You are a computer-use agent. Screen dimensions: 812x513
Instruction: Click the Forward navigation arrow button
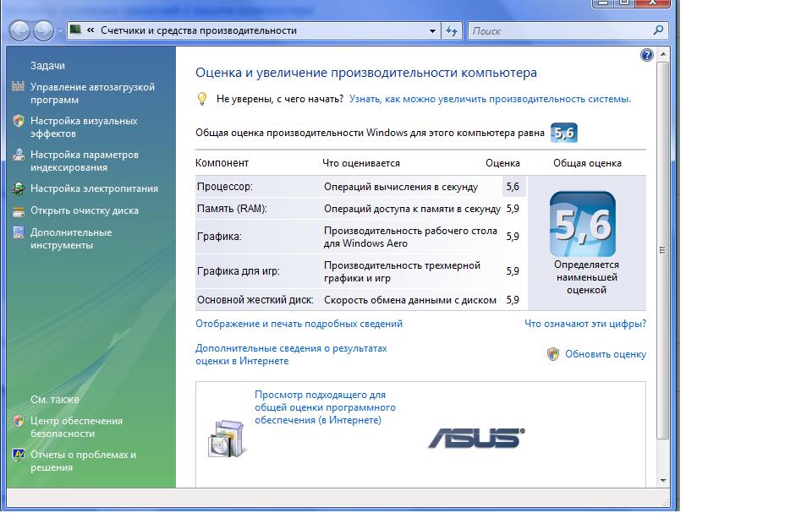click(x=43, y=30)
